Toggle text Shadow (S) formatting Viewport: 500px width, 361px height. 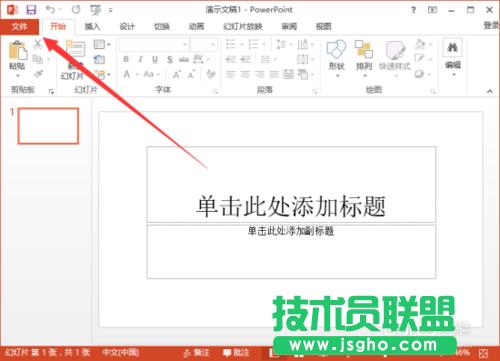[x=170, y=60]
